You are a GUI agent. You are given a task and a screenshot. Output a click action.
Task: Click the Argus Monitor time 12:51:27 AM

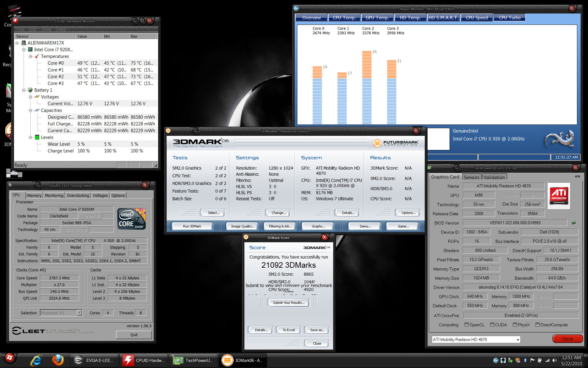tap(566, 157)
